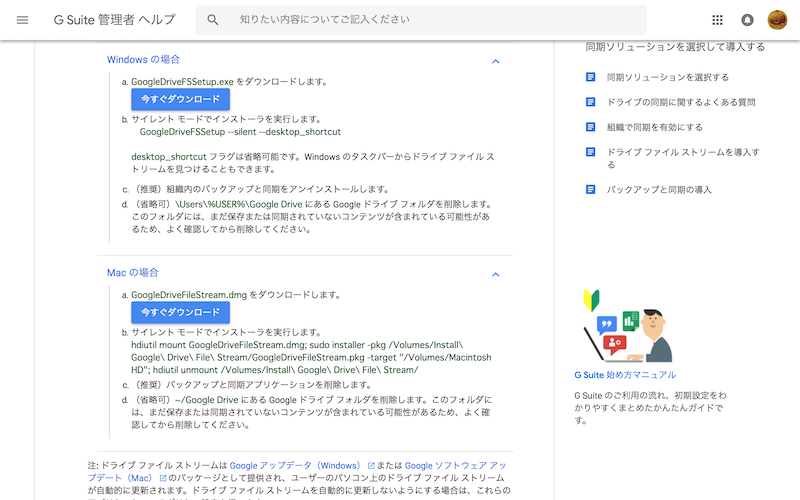800x500 pixels.
Task: Click the G Suite manual illustration thumbnail
Action: tap(628, 326)
